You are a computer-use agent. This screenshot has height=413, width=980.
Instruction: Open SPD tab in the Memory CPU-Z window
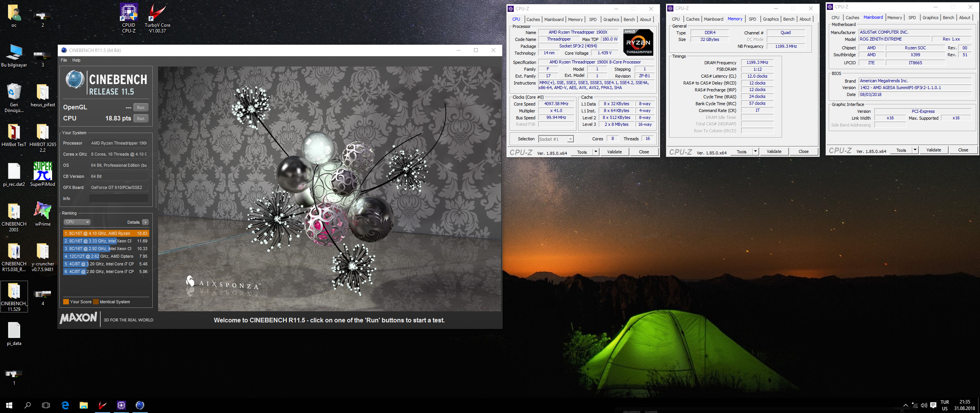point(752,19)
